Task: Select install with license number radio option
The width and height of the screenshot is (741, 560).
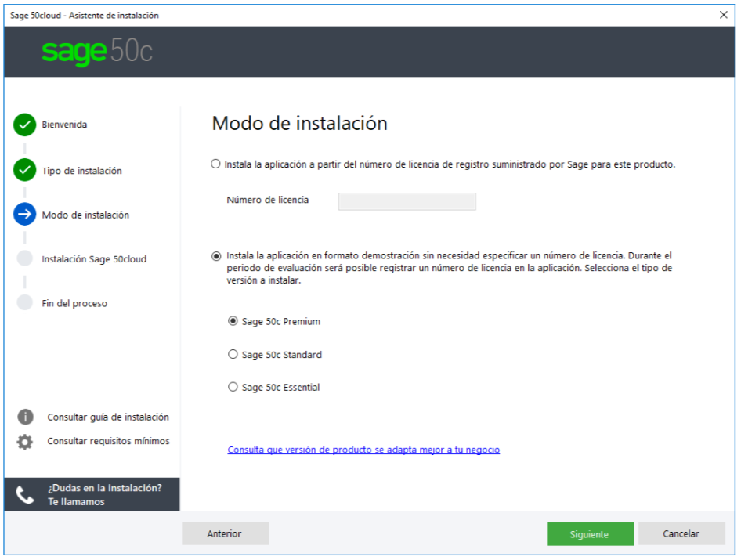Action: coord(215,164)
